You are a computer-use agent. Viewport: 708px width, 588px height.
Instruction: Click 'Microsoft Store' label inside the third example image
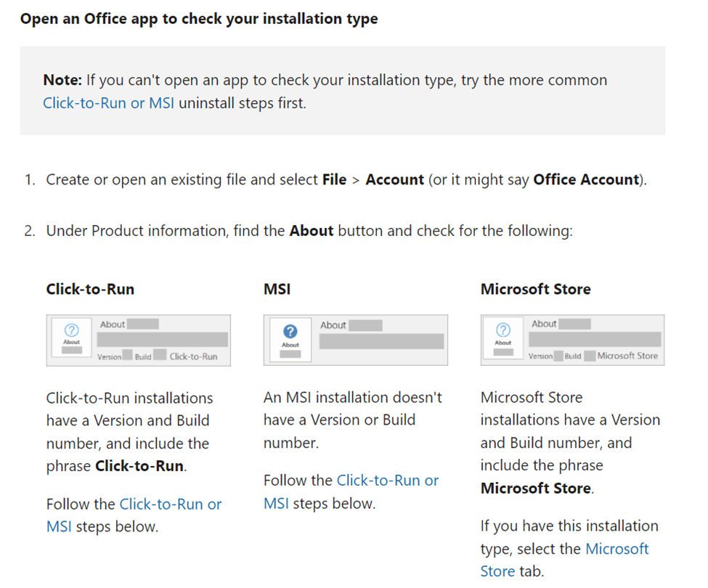tap(627, 356)
